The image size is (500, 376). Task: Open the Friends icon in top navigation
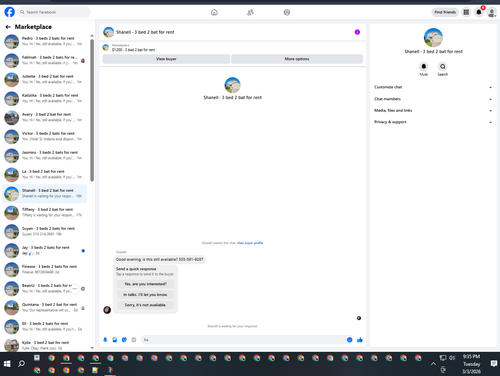click(250, 12)
